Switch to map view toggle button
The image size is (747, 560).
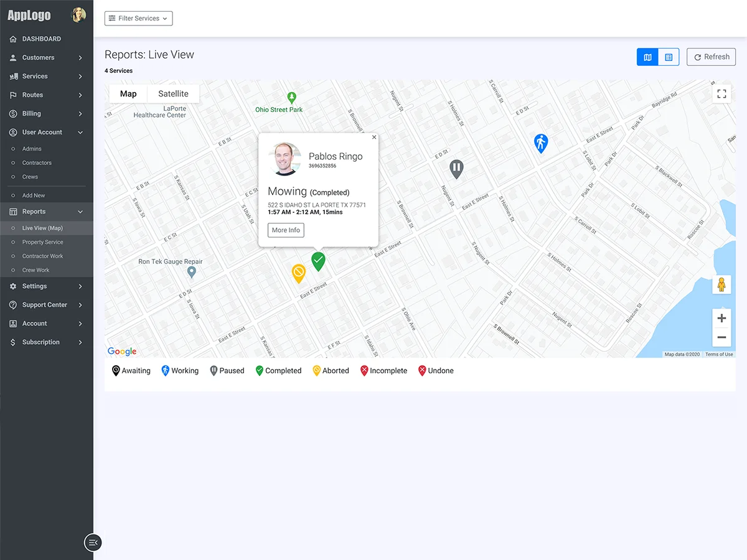tap(647, 57)
